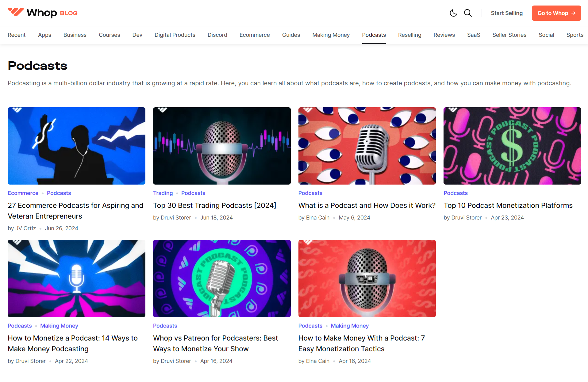This screenshot has height=382, width=588.
Task: Click the Go to Whop arrow button
Action: 556,13
